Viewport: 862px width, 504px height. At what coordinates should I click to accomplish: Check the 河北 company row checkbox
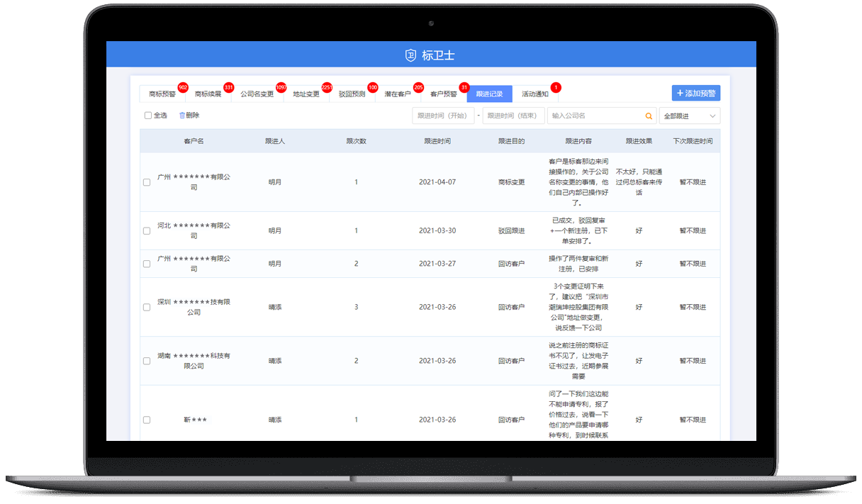click(147, 231)
